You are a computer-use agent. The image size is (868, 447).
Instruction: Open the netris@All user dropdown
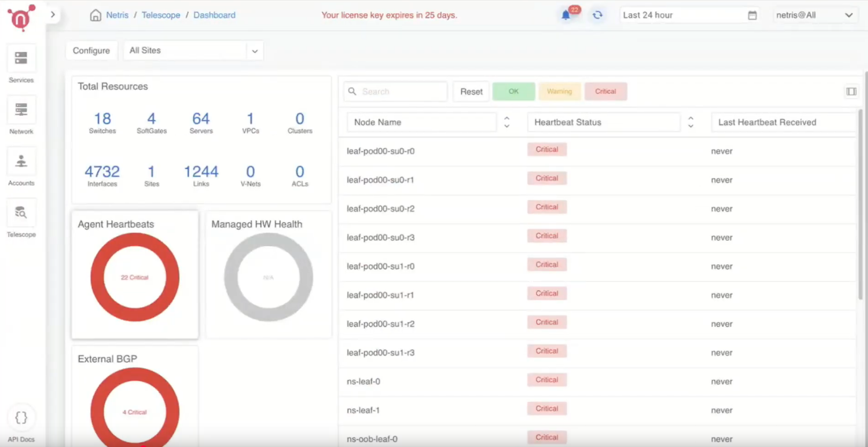815,15
